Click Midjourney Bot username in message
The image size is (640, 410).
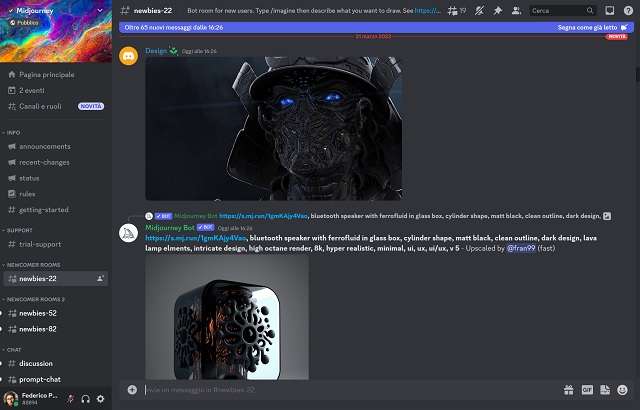(170, 227)
